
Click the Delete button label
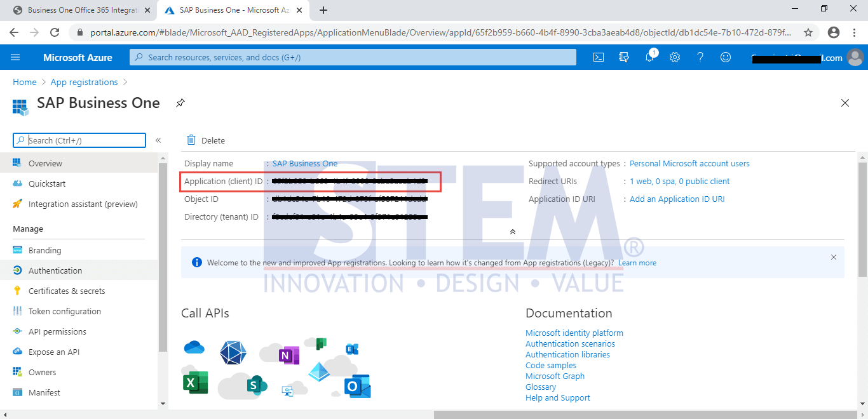213,140
